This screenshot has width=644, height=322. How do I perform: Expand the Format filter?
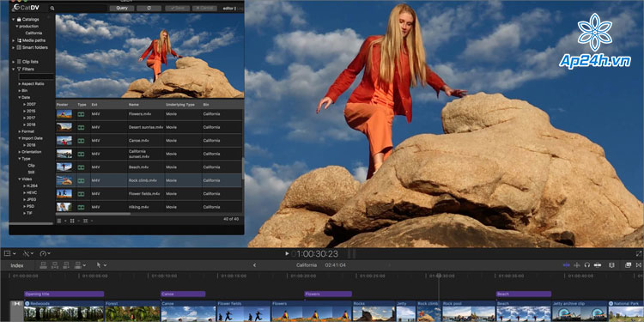(19, 131)
